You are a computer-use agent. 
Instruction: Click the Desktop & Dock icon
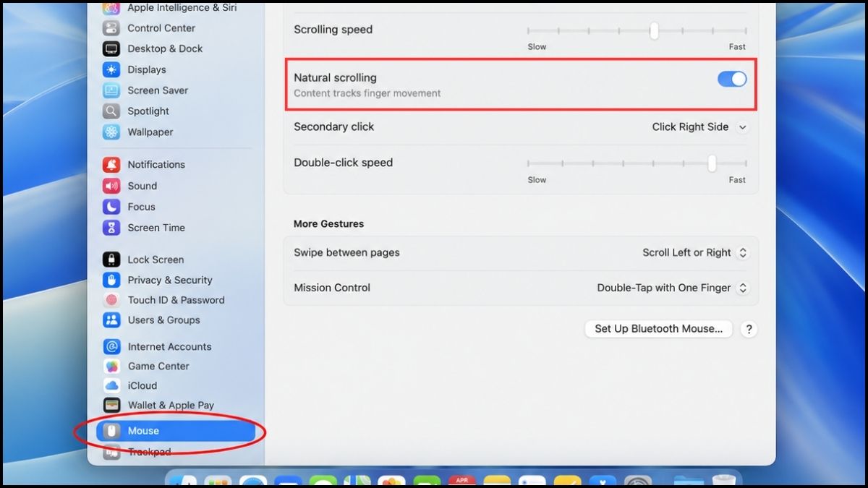point(111,49)
